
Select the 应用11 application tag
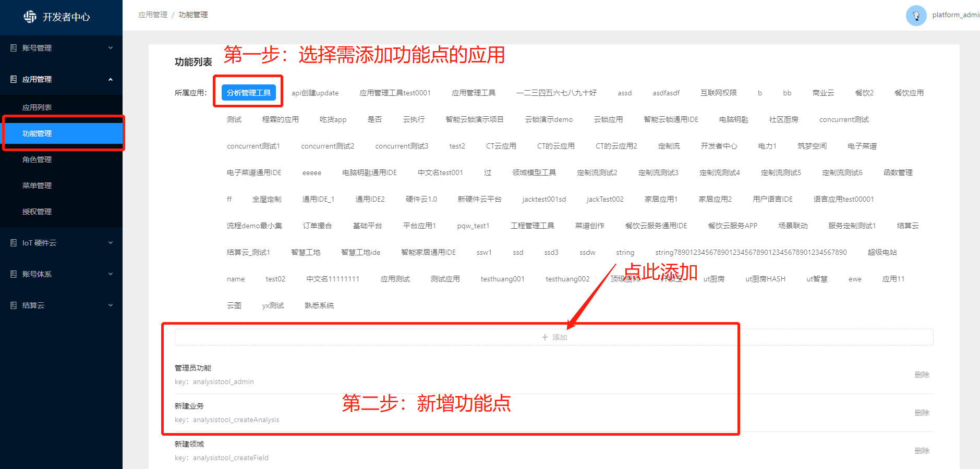(893, 279)
